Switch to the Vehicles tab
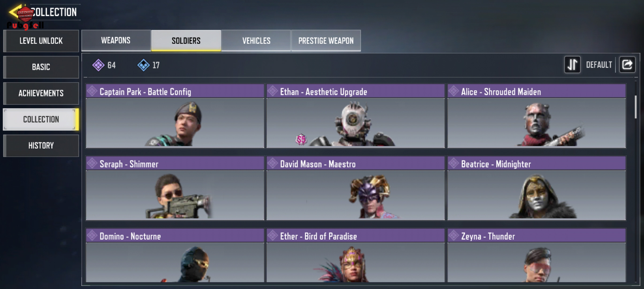644x289 pixels. [256, 40]
